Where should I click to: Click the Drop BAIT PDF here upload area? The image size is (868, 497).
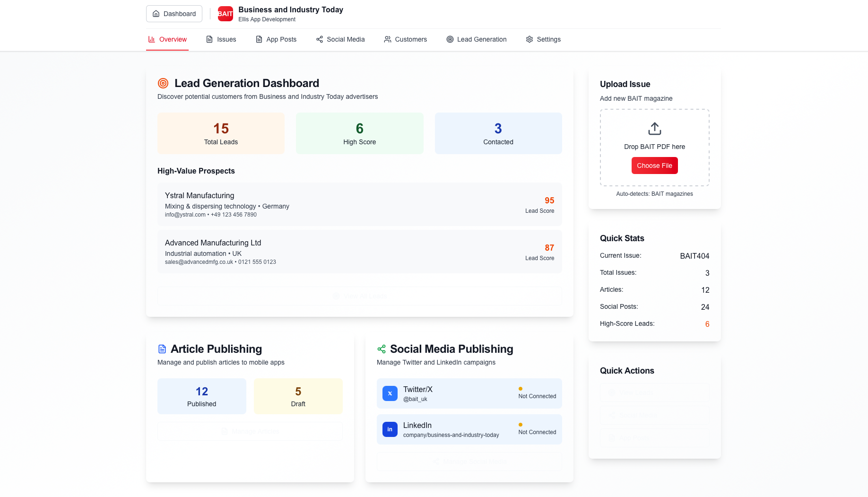coord(654,147)
